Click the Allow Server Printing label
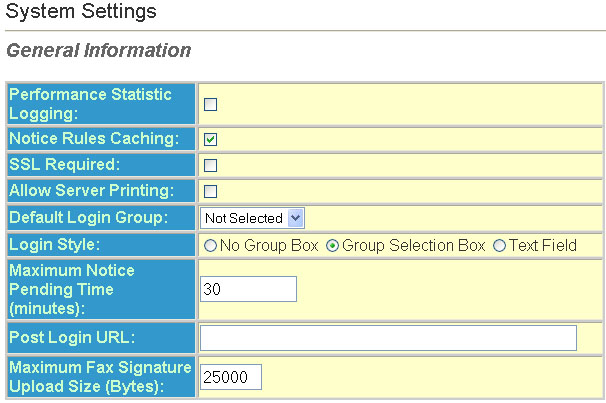This screenshot has width=606, height=403. pos(92,190)
